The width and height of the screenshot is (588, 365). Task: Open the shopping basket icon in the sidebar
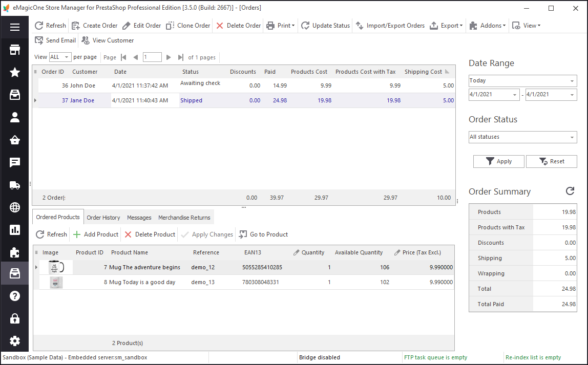pos(15,140)
